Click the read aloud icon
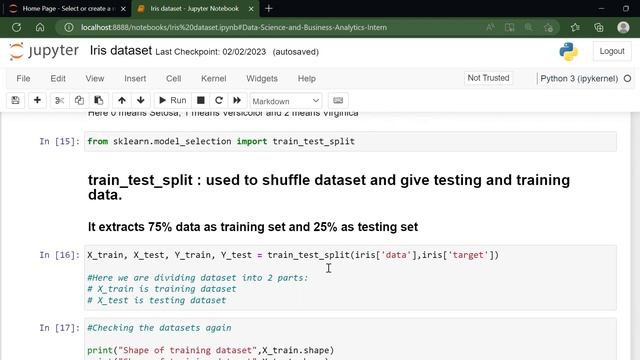Screen dimensions: 640x360 coord(490,27)
